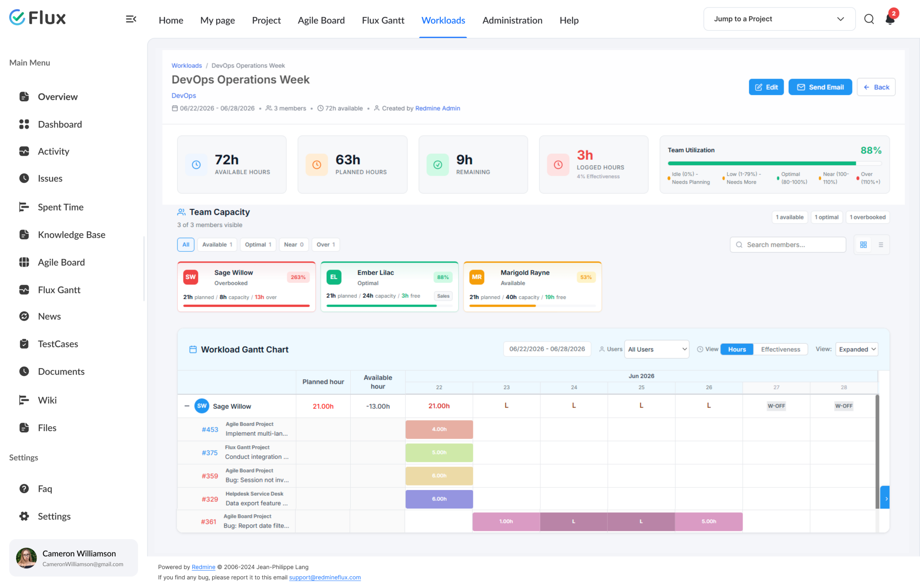
Task: Open Overview in the sidebar
Action: coord(58,97)
